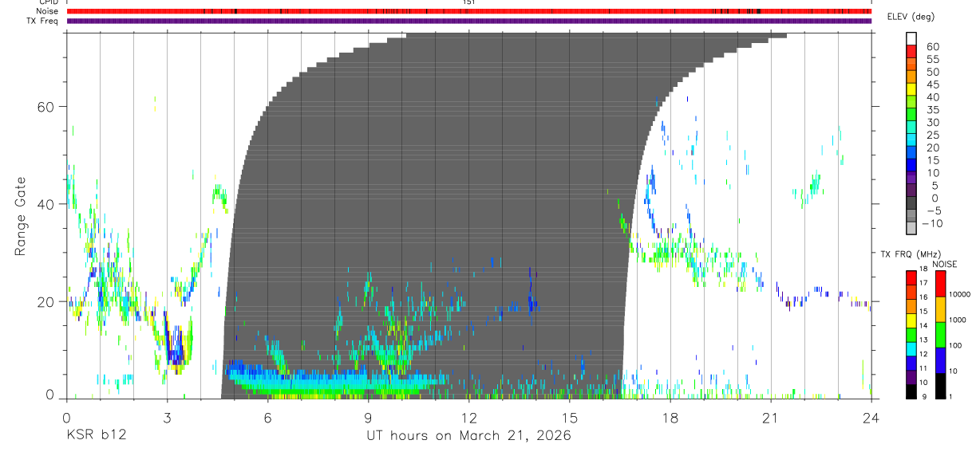This screenshot has width=980, height=452.
Task: Select the dark gray −5 to 0 elevation swatch
Action: (911, 203)
